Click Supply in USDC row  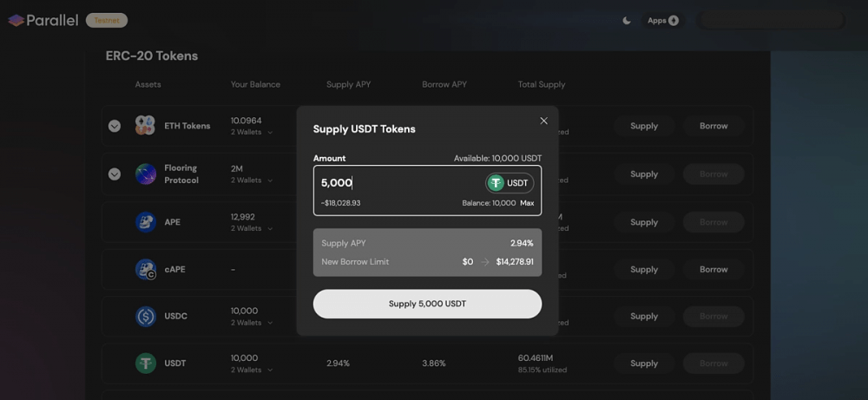pyautogui.click(x=644, y=317)
